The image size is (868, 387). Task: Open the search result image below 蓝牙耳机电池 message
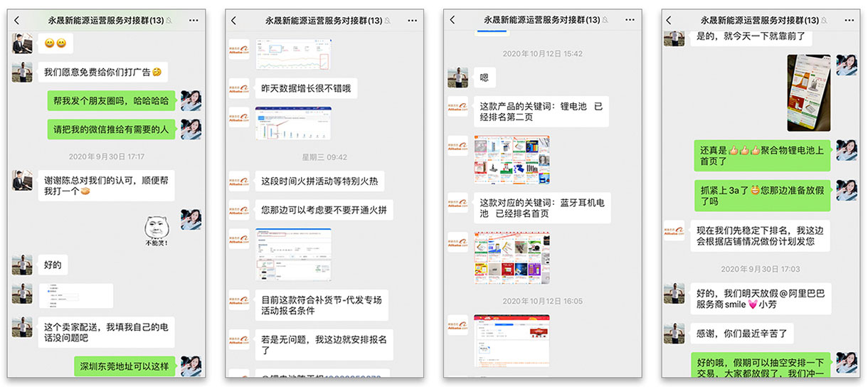point(512,258)
